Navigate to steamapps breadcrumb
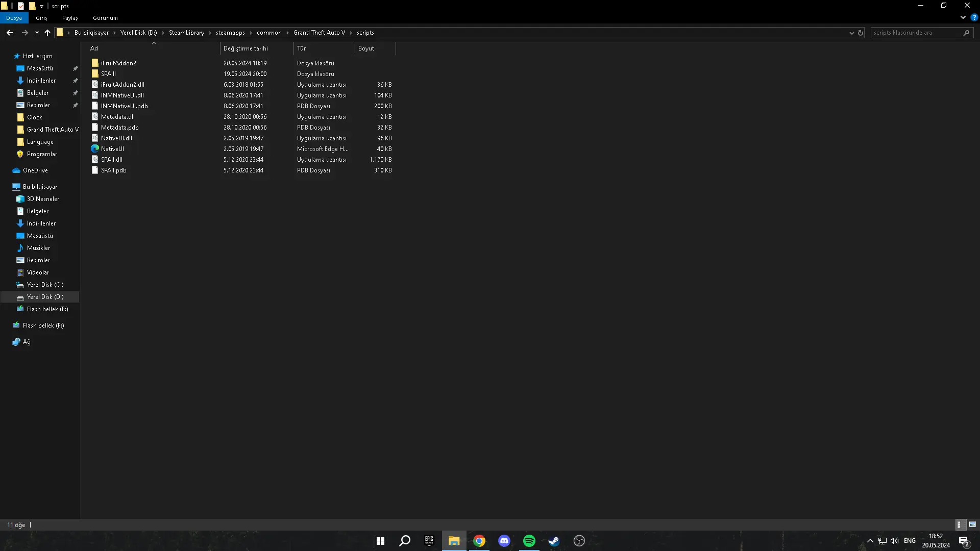 (x=230, y=33)
